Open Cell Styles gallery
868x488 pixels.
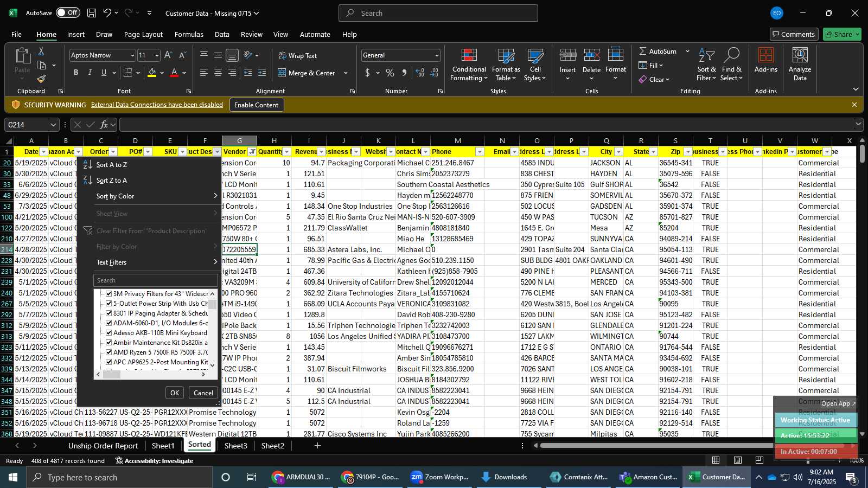[535, 65]
